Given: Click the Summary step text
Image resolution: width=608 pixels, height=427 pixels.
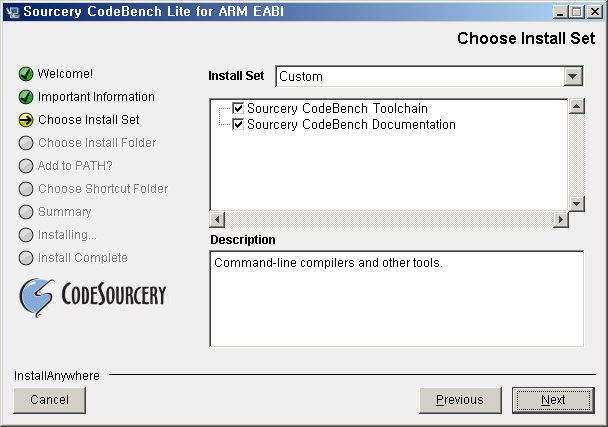Looking at the screenshot, I should (65, 212).
